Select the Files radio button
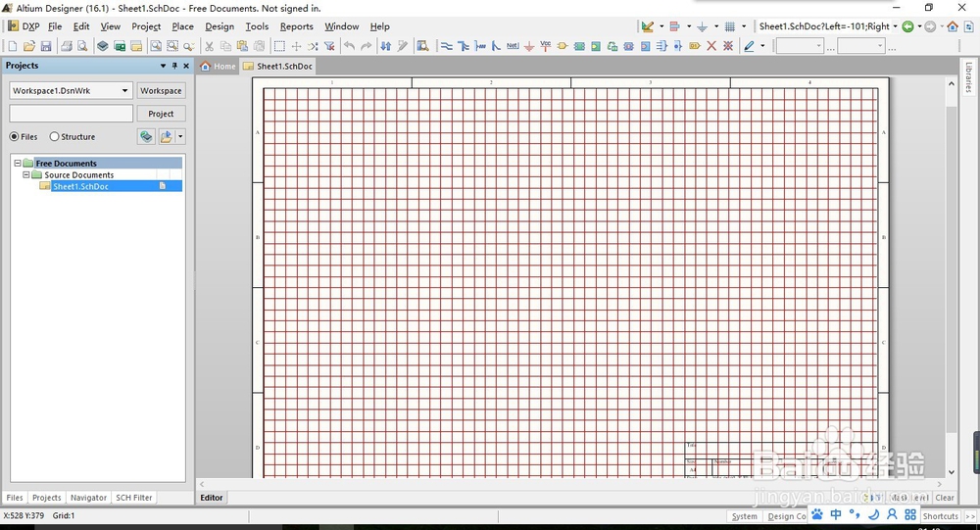Viewport: 980px width, 530px height. 14,136
